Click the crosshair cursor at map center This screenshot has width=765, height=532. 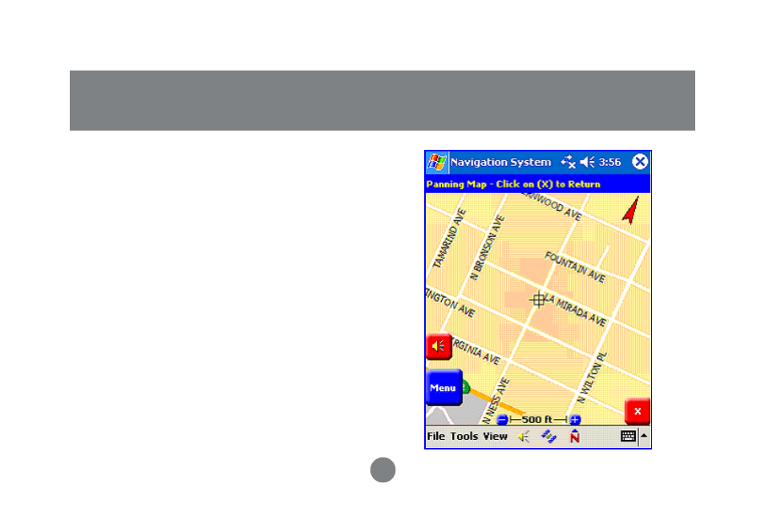click(538, 300)
